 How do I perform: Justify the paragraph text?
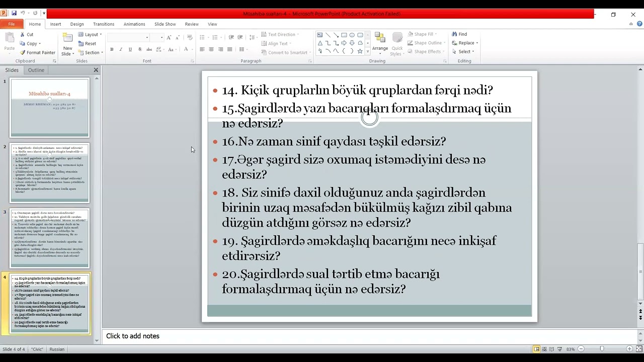[x=229, y=49]
